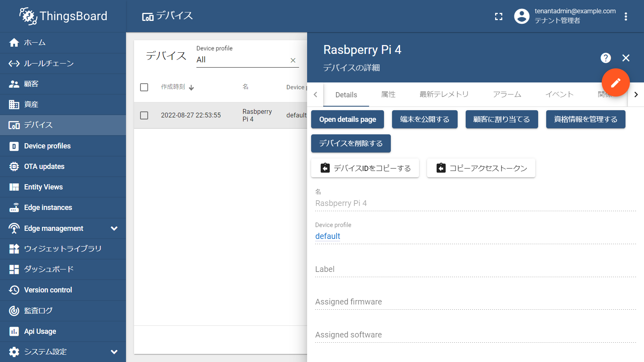Click the デバイスIDをコピーする button
Image resolution: width=644 pixels, height=362 pixels.
(365, 168)
